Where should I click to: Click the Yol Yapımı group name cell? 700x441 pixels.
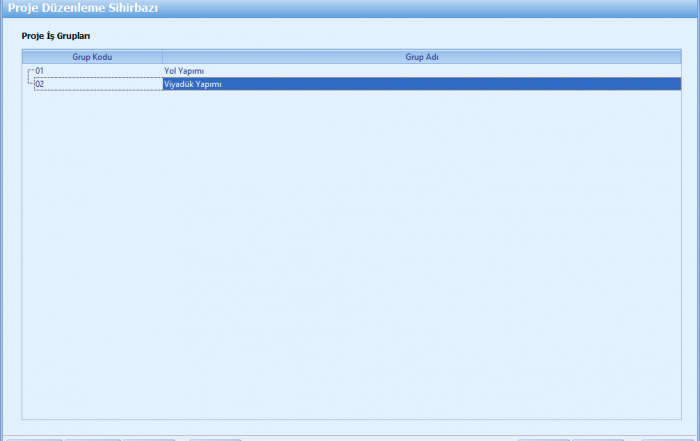pos(184,71)
